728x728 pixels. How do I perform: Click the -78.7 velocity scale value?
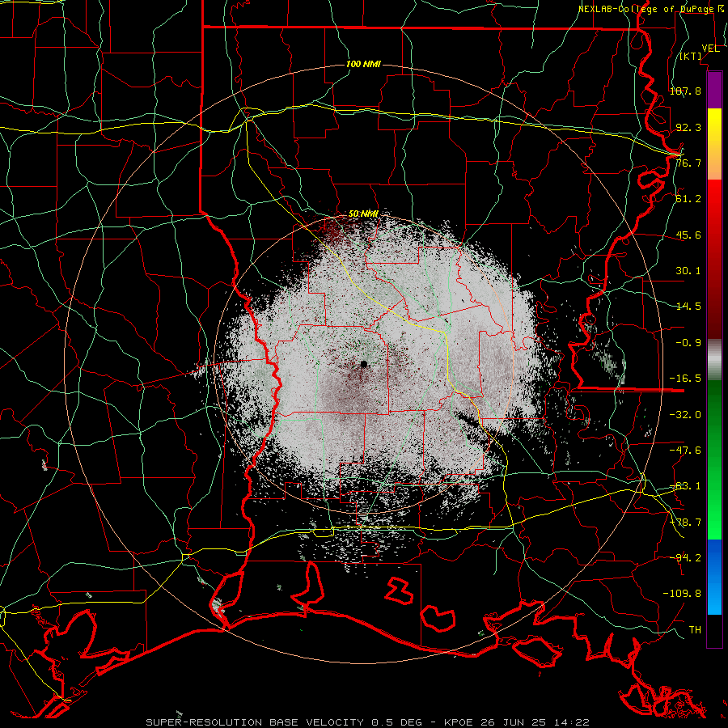(685, 523)
